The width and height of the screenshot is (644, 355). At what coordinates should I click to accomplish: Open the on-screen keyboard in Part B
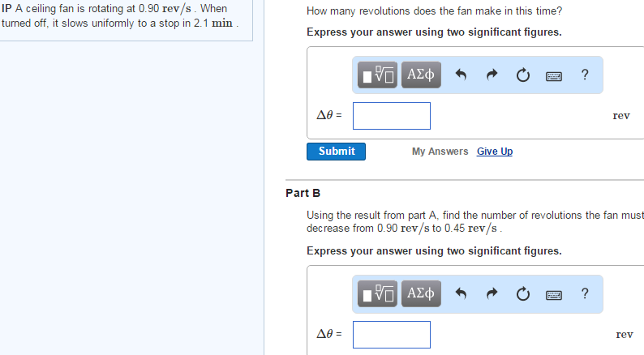pyautogui.click(x=553, y=295)
